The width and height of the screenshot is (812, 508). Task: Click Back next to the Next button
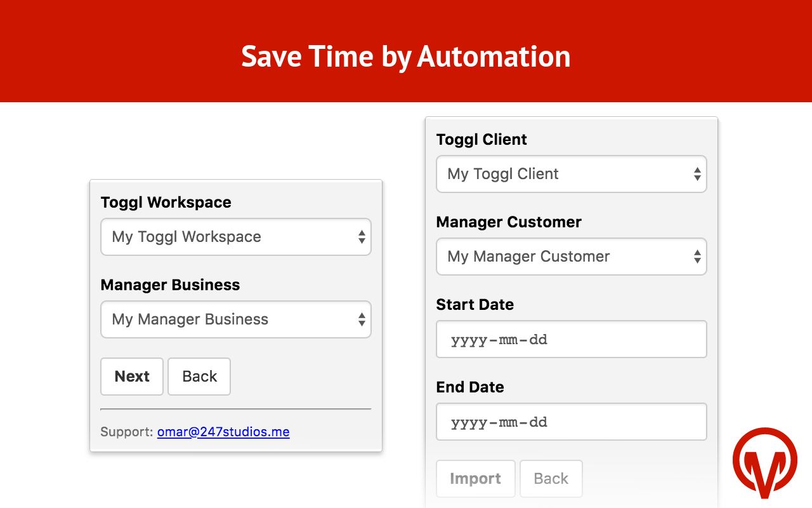pyautogui.click(x=199, y=377)
